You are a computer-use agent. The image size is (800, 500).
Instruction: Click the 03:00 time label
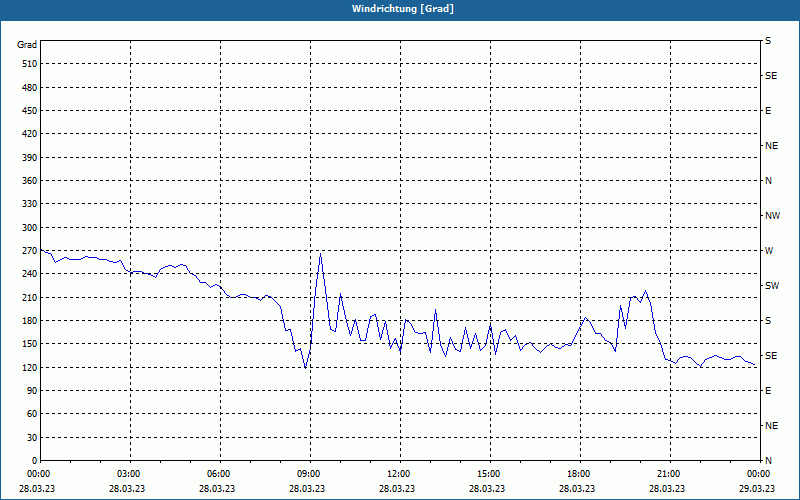tap(130, 474)
